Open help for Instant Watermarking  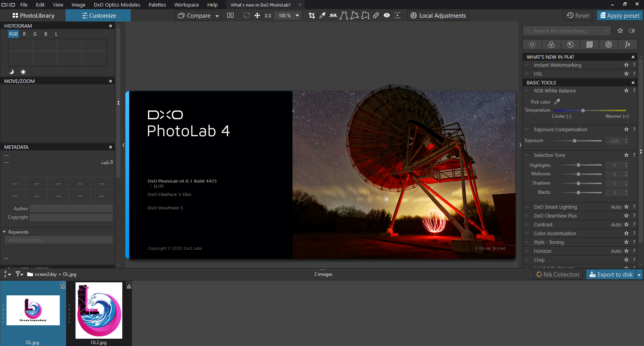pyautogui.click(x=634, y=65)
